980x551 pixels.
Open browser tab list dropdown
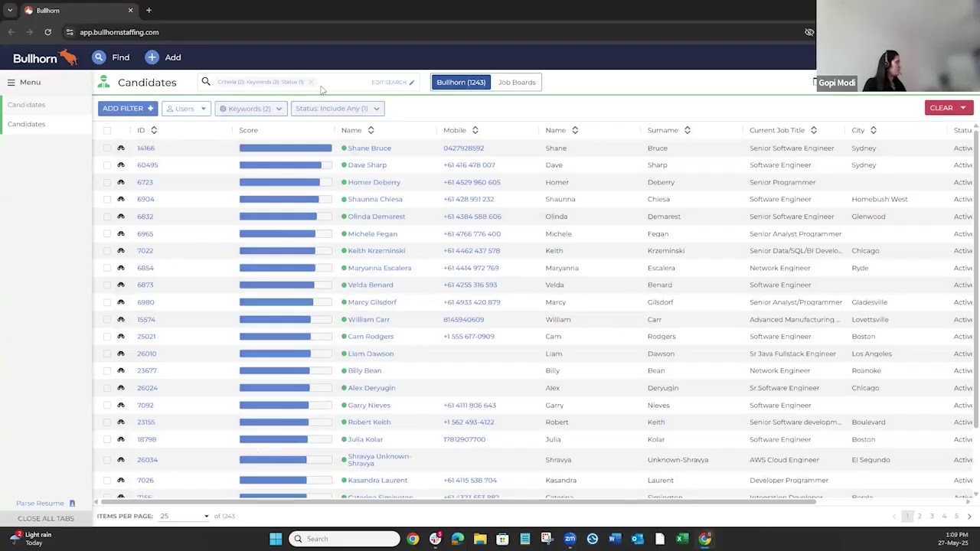point(10,11)
